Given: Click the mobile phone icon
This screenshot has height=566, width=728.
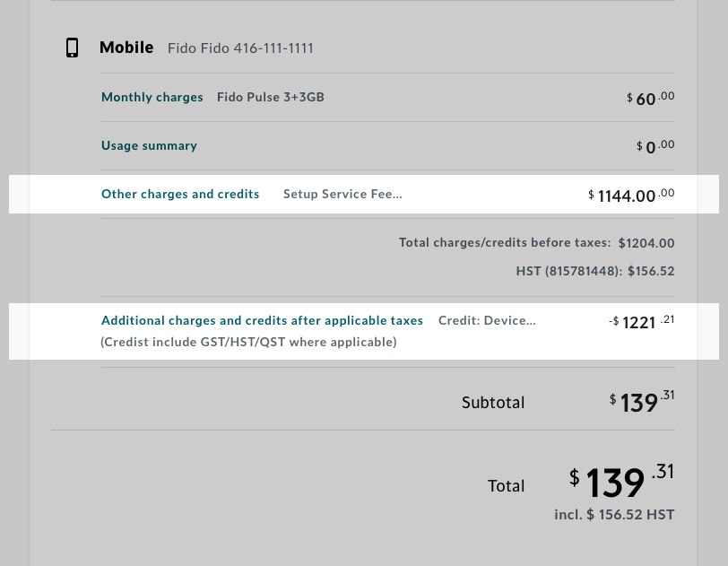Looking at the screenshot, I should coord(72,48).
